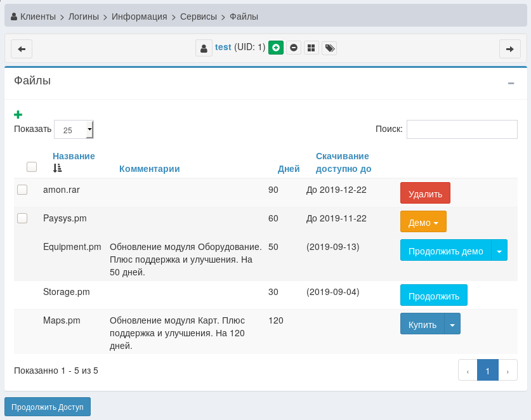
Task: Open the Показать rows count dropdown
Action: pyautogui.click(x=74, y=129)
